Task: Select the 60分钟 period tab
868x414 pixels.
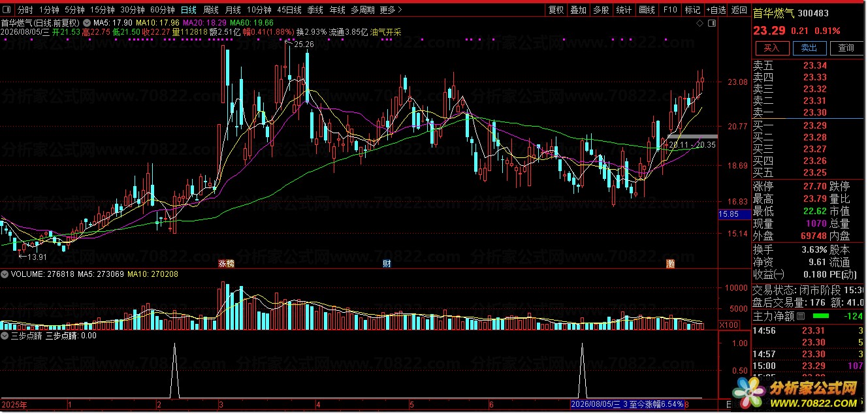Action: 163,10
